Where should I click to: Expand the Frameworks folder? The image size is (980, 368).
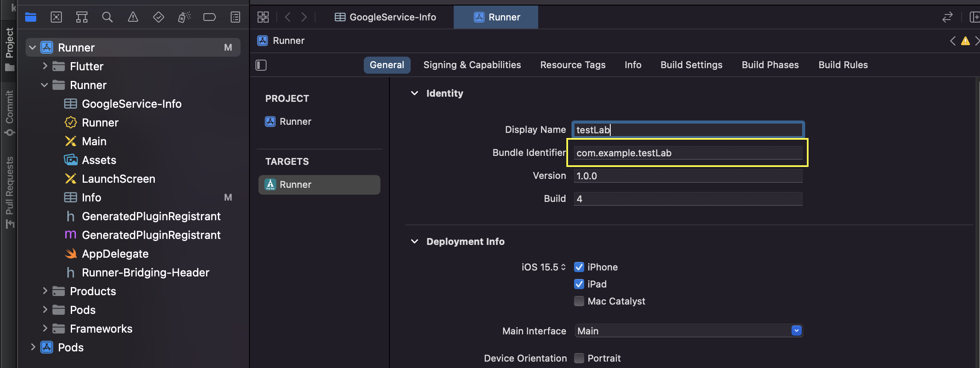[45, 328]
